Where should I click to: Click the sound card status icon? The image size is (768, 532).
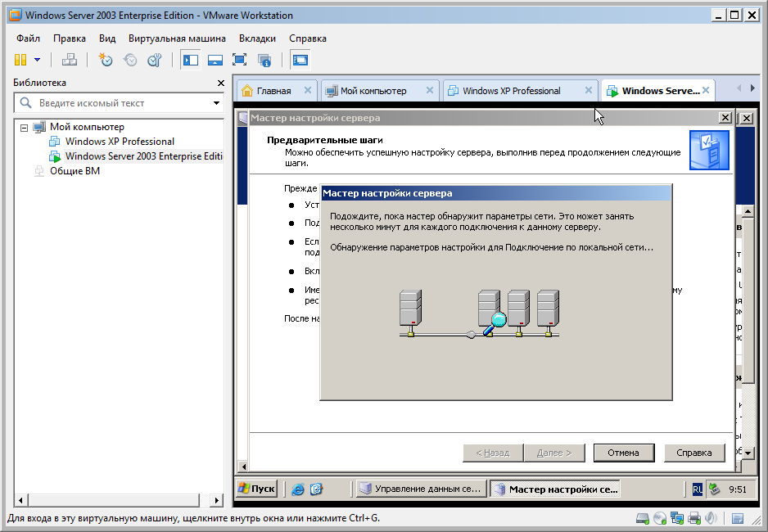pyautogui.click(x=712, y=518)
